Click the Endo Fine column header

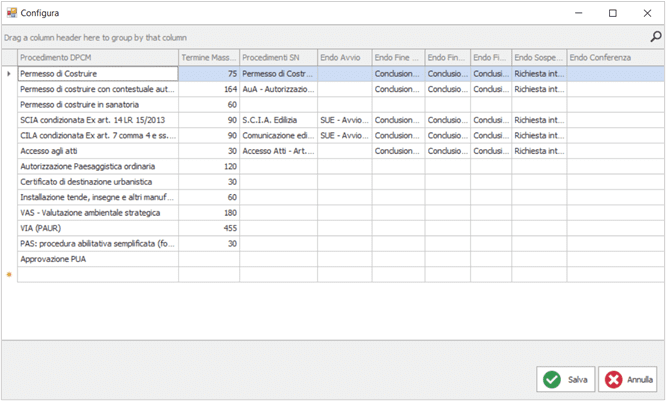pyautogui.click(x=398, y=57)
